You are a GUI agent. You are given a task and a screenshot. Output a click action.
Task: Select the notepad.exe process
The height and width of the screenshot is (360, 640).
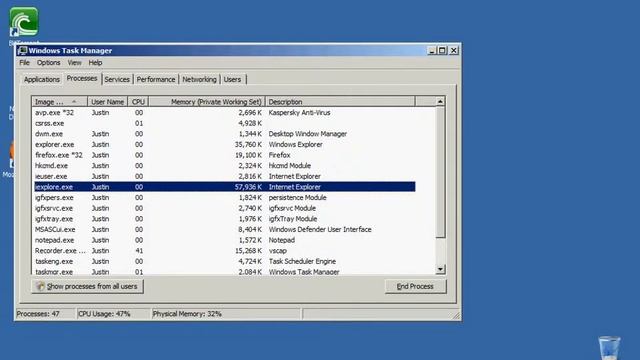[224, 240]
